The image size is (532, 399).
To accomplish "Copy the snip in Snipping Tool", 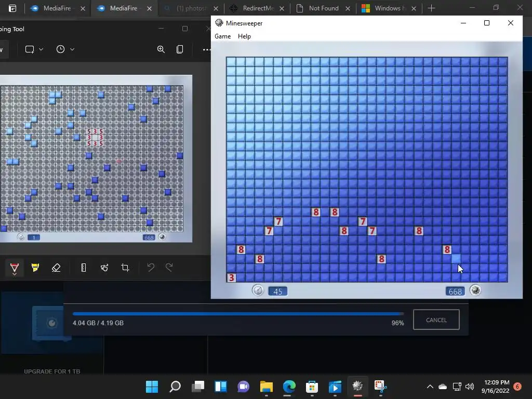I will (180, 49).
